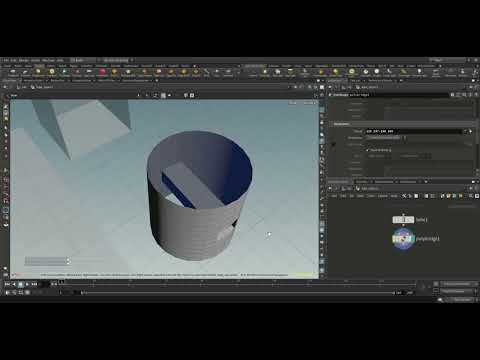Viewport: 480px width, 360px height.
Task: Select the polybridge1 node in the network
Action: (403, 239)
